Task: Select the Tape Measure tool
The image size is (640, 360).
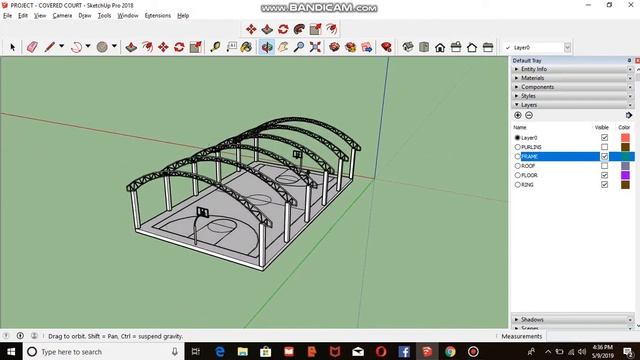Action: click(215, 47)
